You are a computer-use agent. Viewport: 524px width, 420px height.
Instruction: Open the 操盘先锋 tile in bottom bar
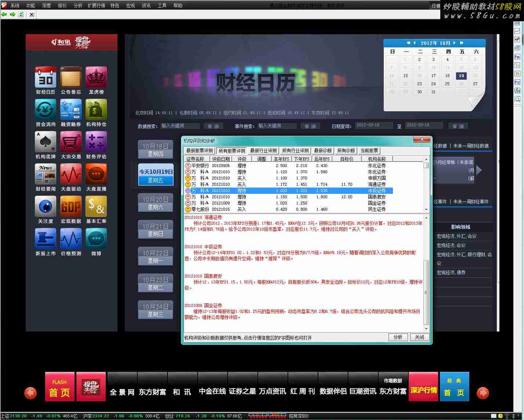[x=91, y=387]
